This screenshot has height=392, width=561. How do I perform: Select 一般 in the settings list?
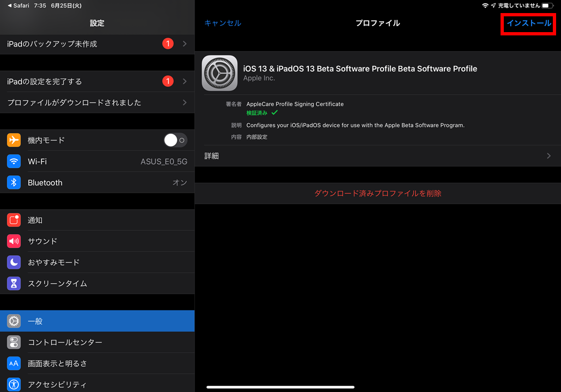coord(97,321)
